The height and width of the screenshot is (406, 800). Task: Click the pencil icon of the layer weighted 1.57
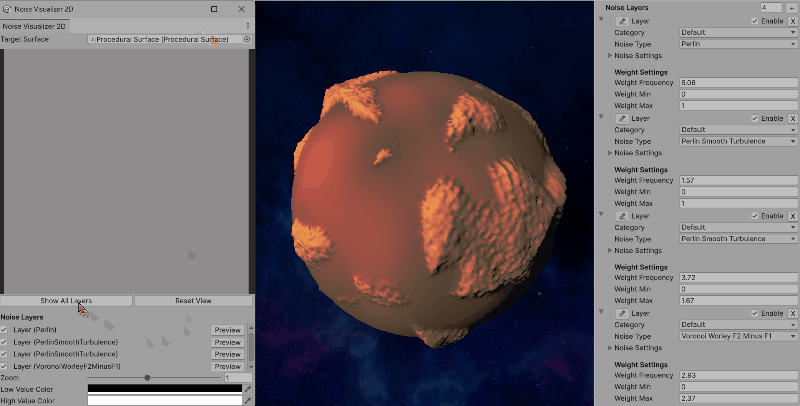621,118
